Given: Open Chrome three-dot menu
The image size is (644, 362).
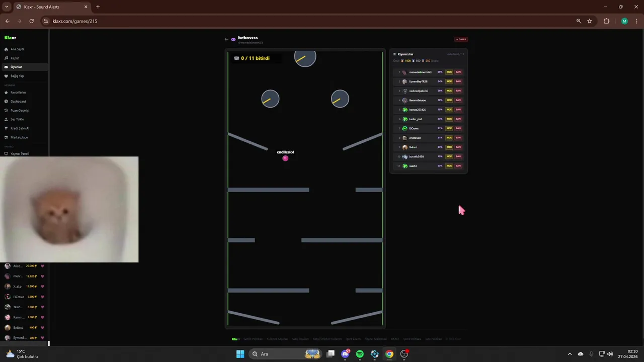Looking at the screenshot, I should 637,21.
